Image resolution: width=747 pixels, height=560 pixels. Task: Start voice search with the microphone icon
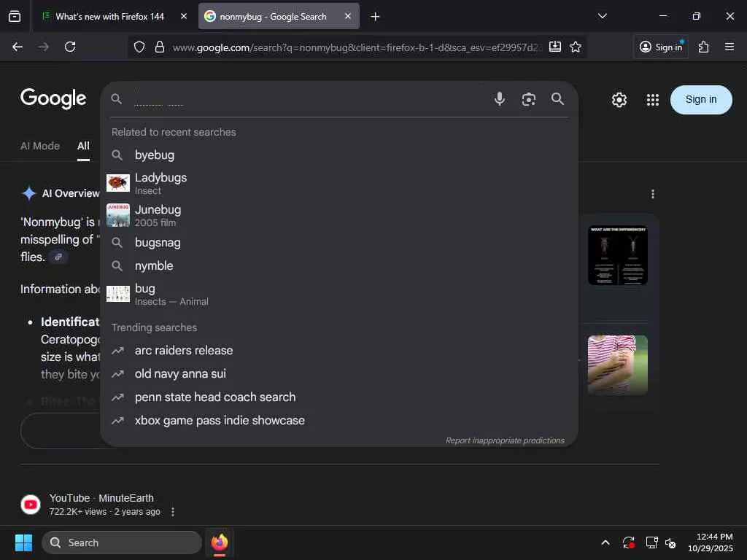point(499,99)
